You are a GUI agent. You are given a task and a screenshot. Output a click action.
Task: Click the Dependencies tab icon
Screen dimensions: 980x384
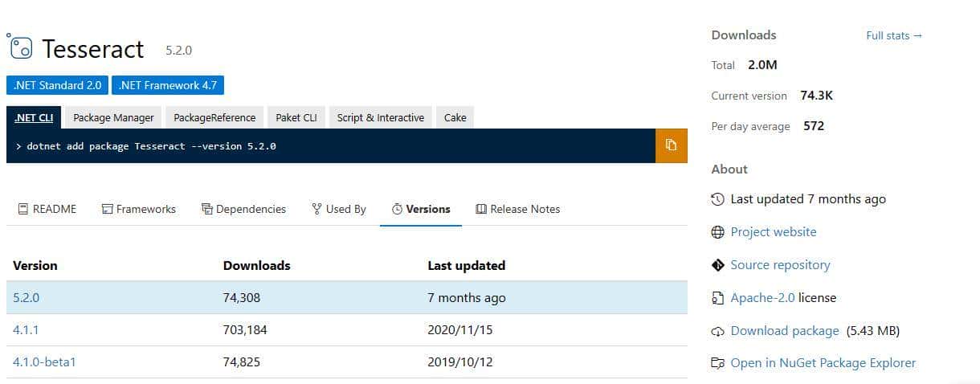tap(207, 209)
